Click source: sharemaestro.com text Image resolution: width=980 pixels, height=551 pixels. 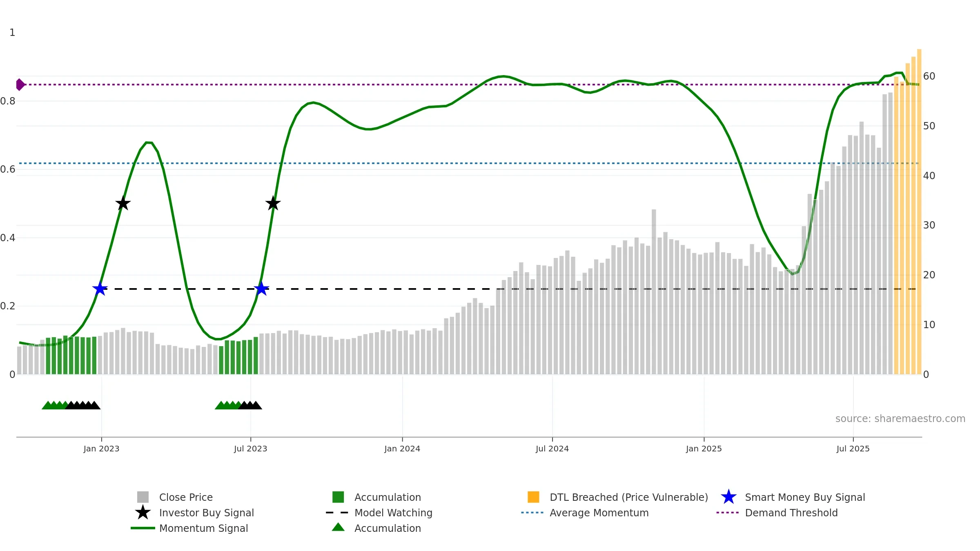(900, 419)
